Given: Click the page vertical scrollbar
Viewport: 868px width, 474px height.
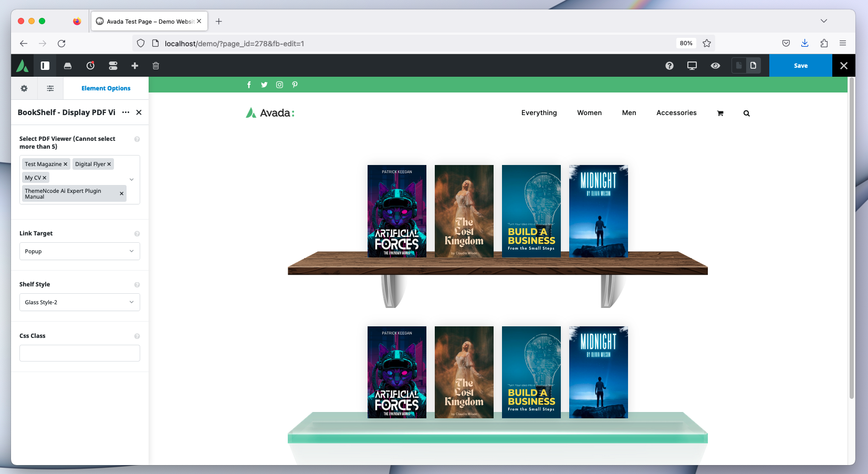Looking at the screenshot, I should click(851, 239).
